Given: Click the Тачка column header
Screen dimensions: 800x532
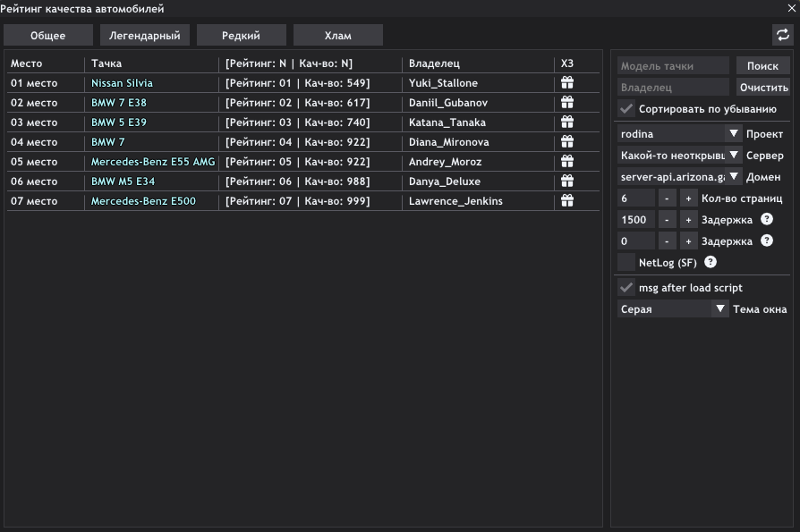Looking at the screenshot, I should (106, 63).
